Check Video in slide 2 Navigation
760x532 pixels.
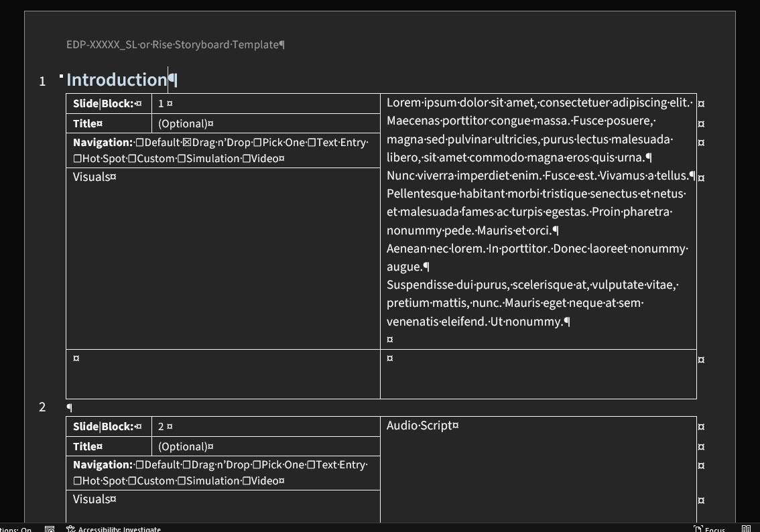click(246, 480)
